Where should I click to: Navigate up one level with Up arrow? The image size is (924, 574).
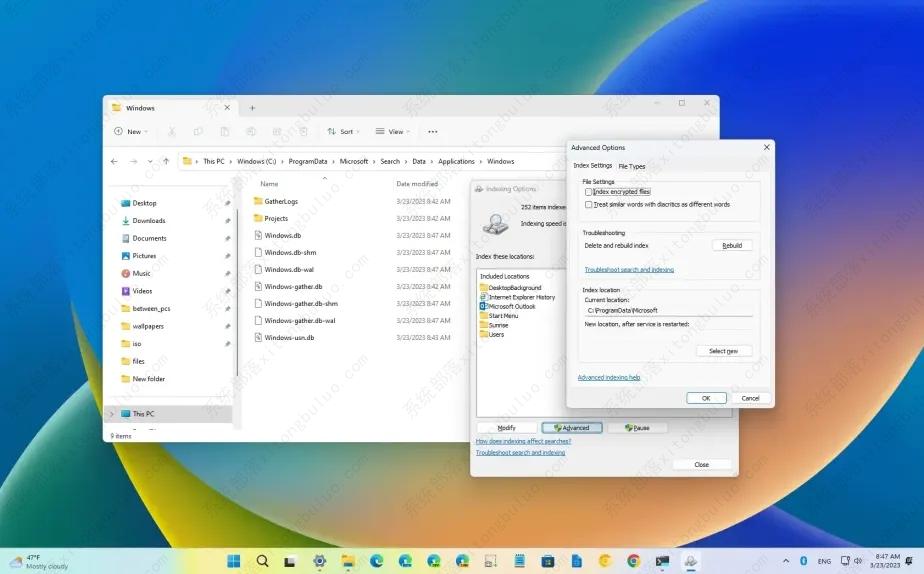click(x=166, y=161)
